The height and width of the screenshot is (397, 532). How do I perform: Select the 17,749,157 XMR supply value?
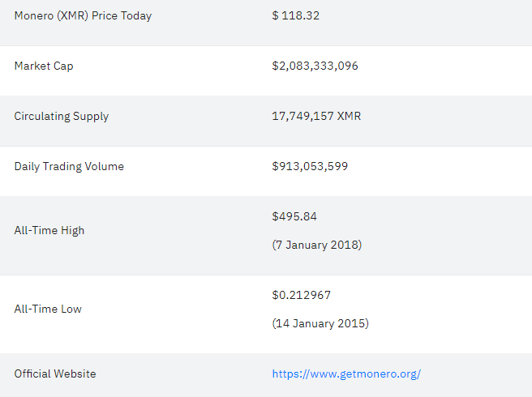pyautogui.click(x=316, y=116)
